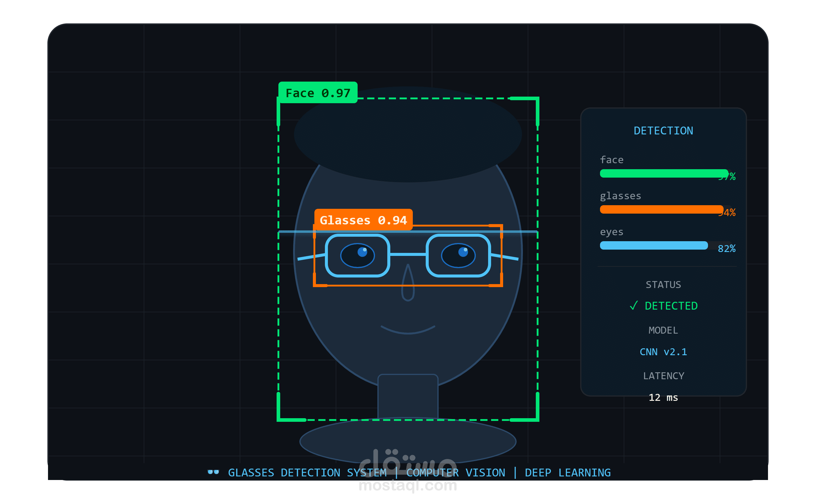Click the 'DETECTED' status text
This screenshot has width=816, height=504.
point(671,306)
